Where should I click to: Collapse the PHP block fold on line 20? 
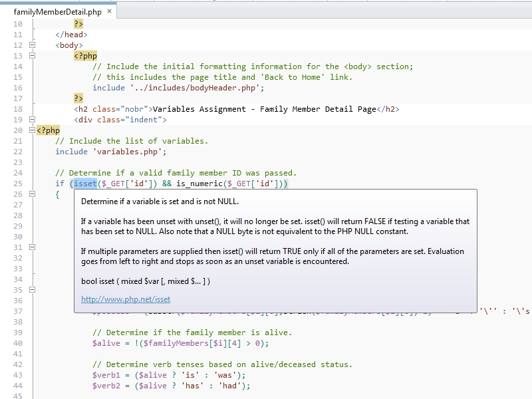tap(31, 130)
